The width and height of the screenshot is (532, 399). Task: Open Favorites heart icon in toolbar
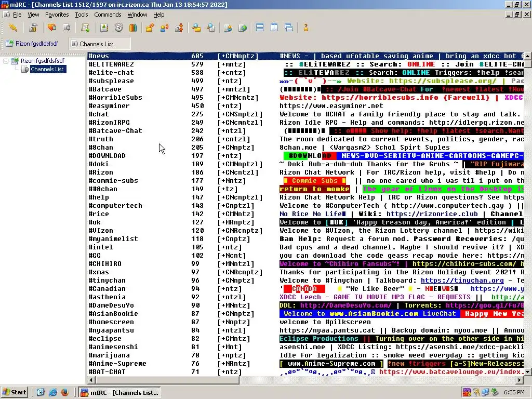coord(52,28)
